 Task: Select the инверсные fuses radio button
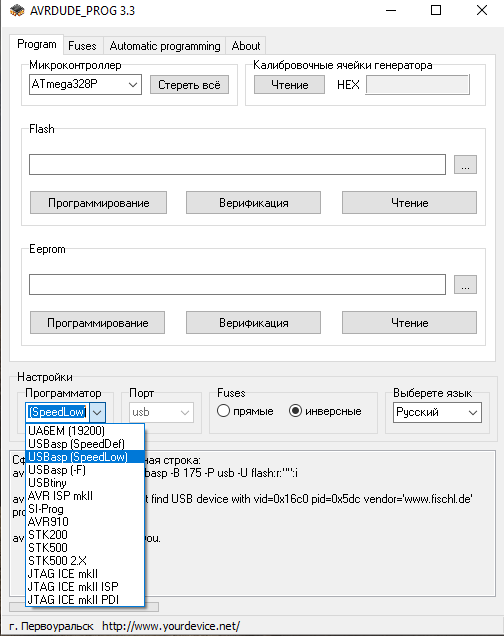click(325, 411)
